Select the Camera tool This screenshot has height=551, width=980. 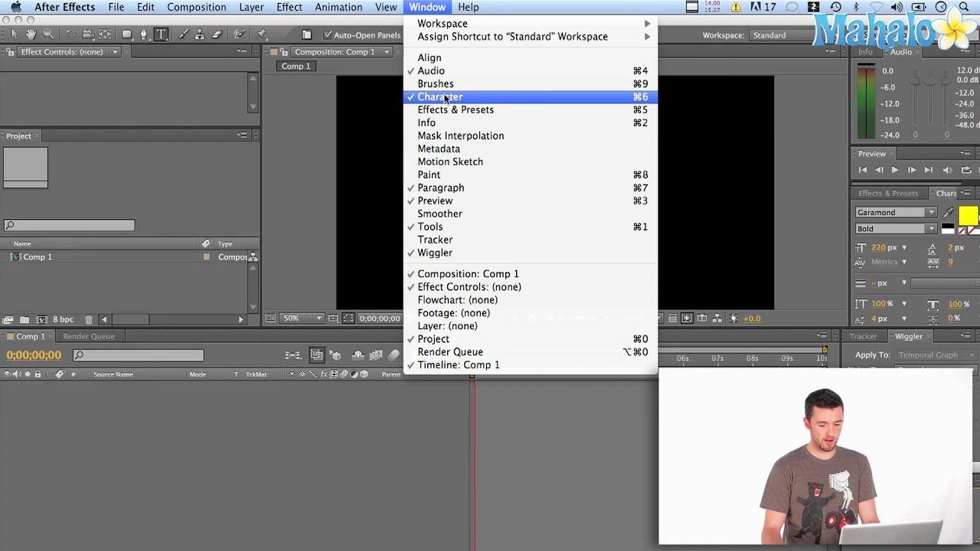coord(89,34)
